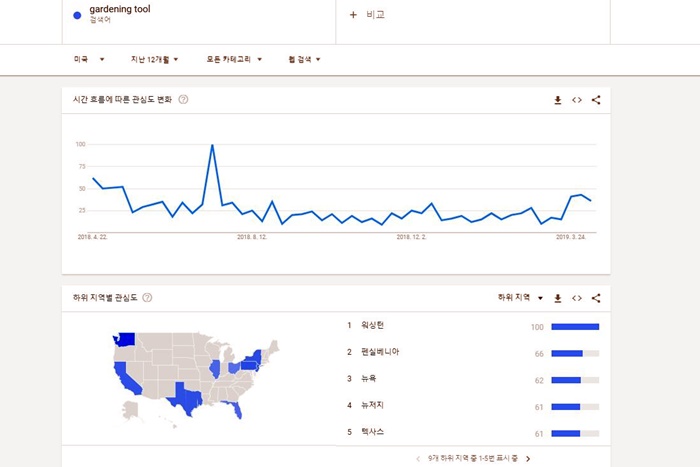
Task: Share the subregion interest panel
Action: coord(596,298)
